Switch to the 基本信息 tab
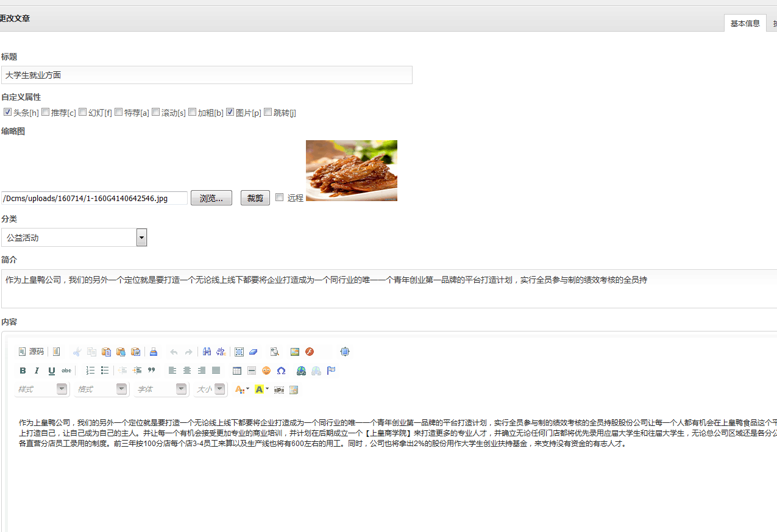Viewport: 777px width, 532px height. 745,23
